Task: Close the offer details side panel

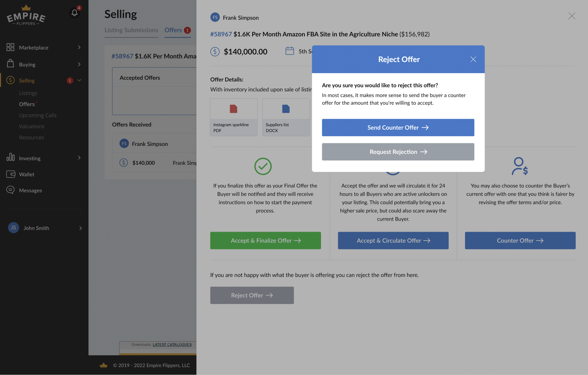Action: coord(572,16)
